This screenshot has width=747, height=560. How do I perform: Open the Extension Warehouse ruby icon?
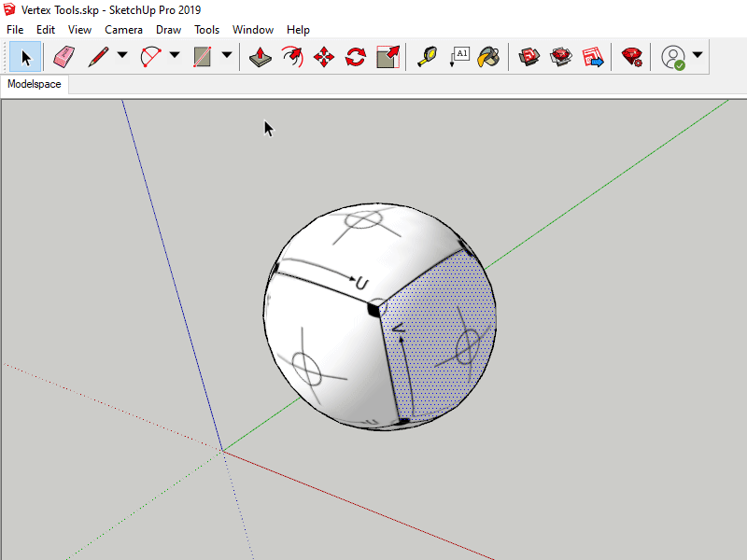(x=632, y=57)
